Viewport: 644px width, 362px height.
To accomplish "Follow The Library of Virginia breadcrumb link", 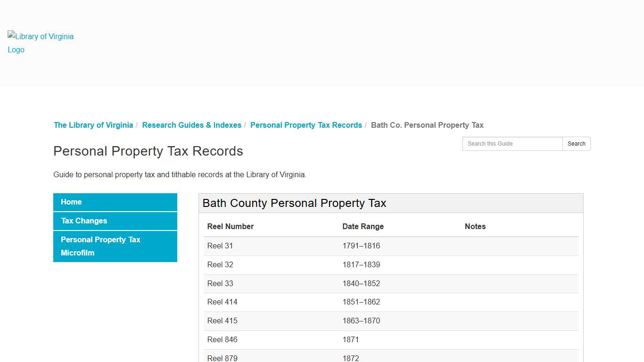I will (x=93, y=125).
